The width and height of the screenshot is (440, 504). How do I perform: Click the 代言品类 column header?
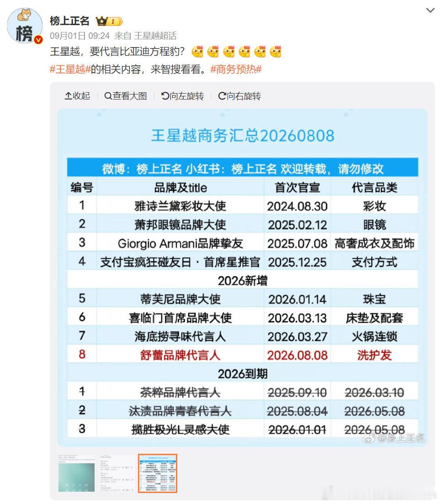pos(374,187)
